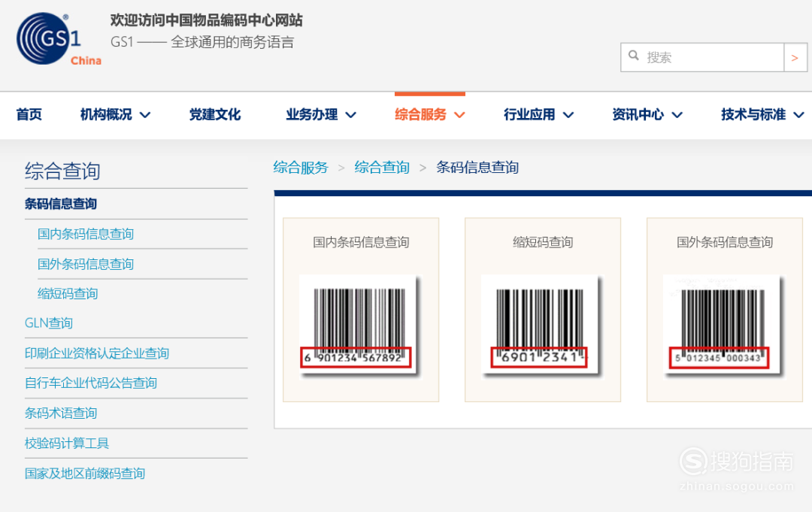Click the 条码信息查询 breadcrumb text
Screen dimensions: 812x512
click(477, 168)
